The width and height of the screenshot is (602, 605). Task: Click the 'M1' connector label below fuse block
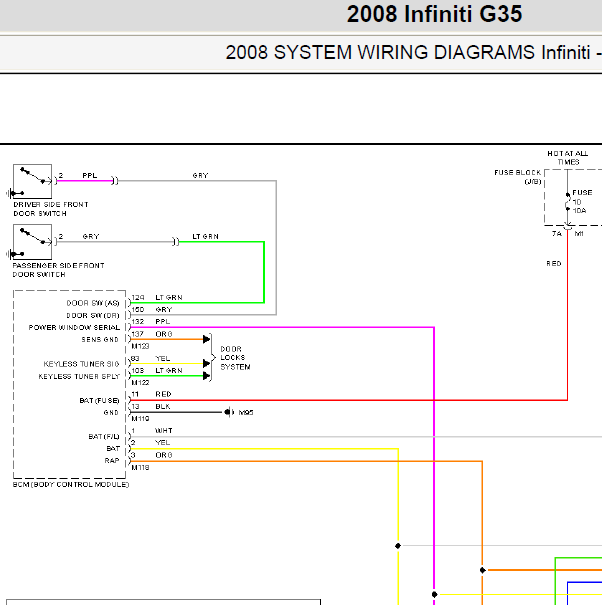coord(579,234)
